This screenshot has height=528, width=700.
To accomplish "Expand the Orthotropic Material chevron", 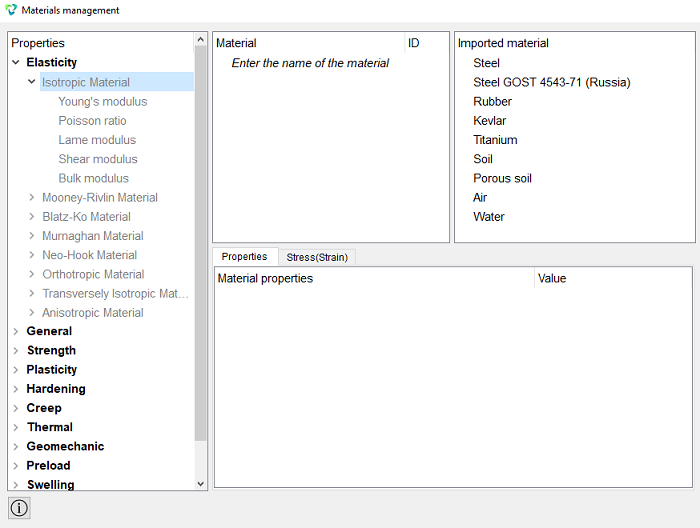I will [x=32, y=274].
